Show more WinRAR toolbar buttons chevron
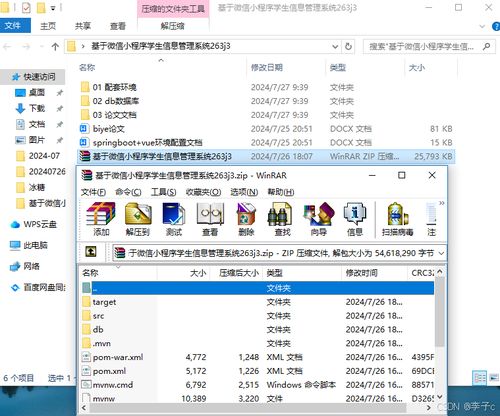The height and width of the screenshot is (416, 500). coord(442,203)
